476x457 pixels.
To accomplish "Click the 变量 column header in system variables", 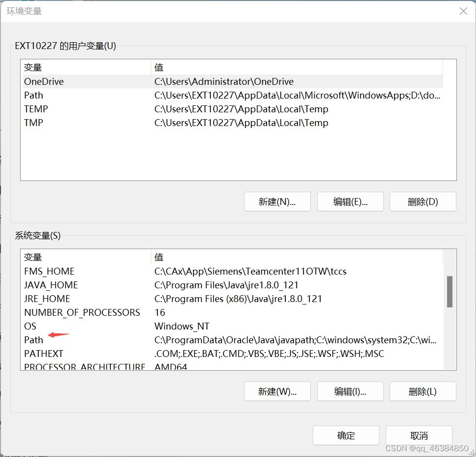I will point(87,257).
